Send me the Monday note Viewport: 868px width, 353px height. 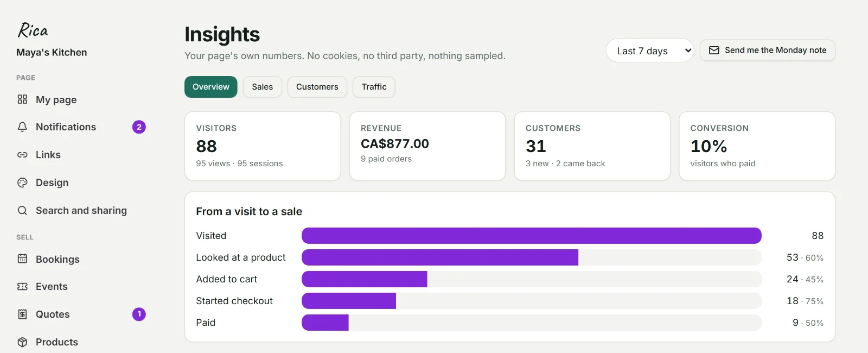tap(767, 50)
